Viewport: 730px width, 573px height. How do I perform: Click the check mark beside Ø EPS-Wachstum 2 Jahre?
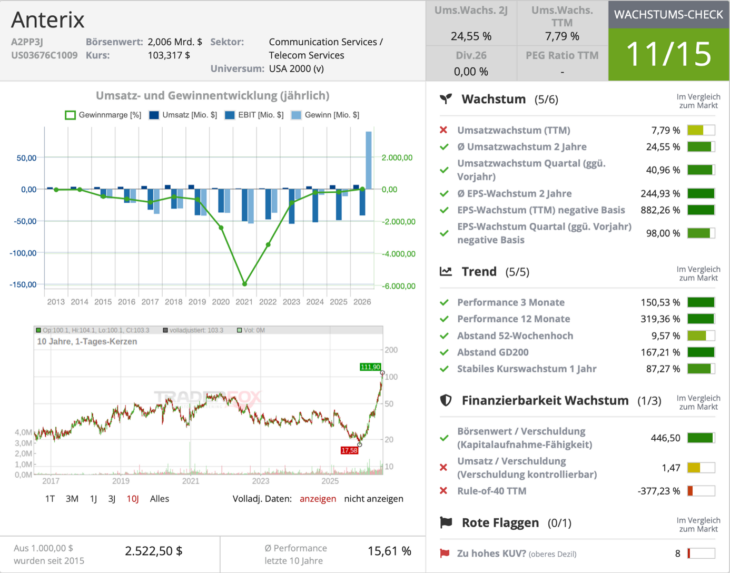(x=444, y=193)
